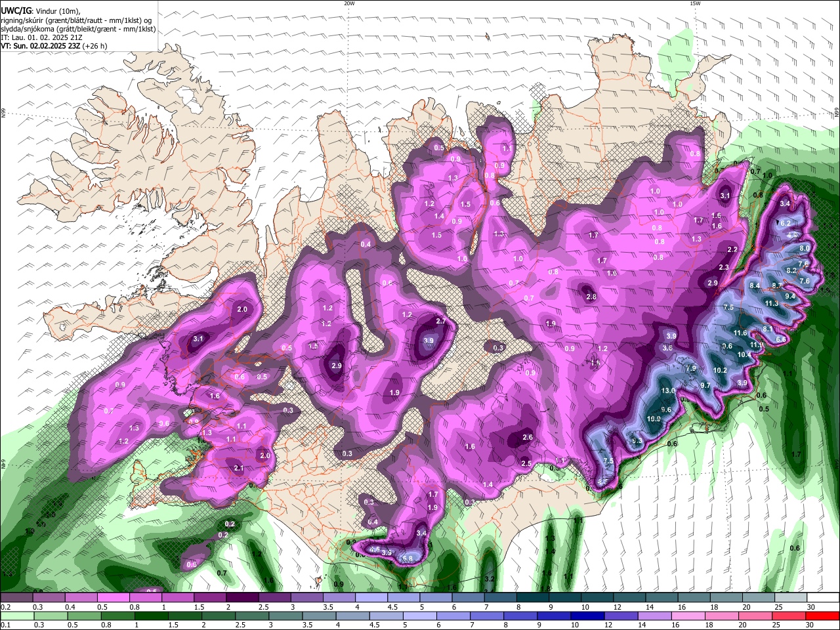This screenshot has height=630, width=840.
Task: Click the 8.1 map value
Action: (x=768, y=329)
